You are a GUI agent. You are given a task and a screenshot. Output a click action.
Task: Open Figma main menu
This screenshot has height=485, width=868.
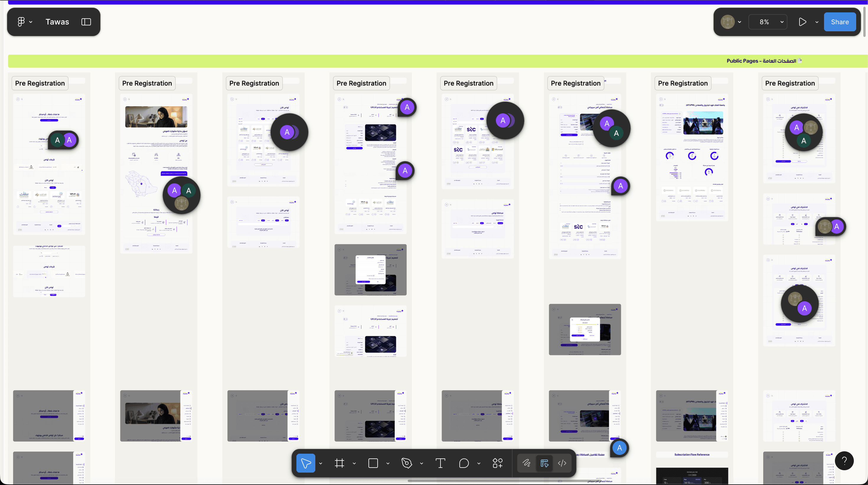coord(21,22)
